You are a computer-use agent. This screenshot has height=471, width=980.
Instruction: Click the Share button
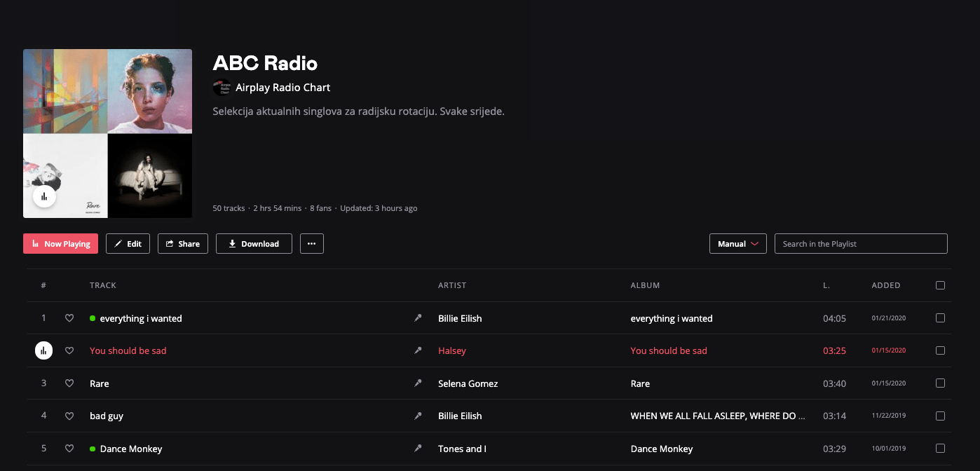click(182, 244)
